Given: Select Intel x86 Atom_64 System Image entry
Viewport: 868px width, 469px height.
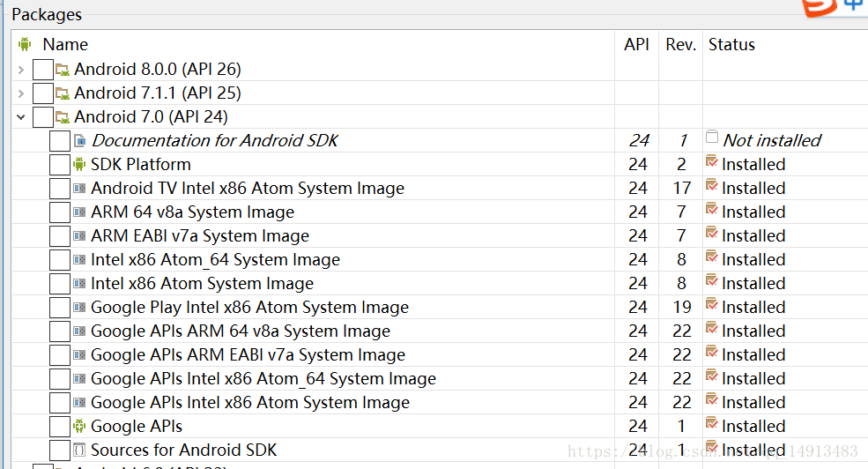Looking at the screenshot, I should coord(215,260).
